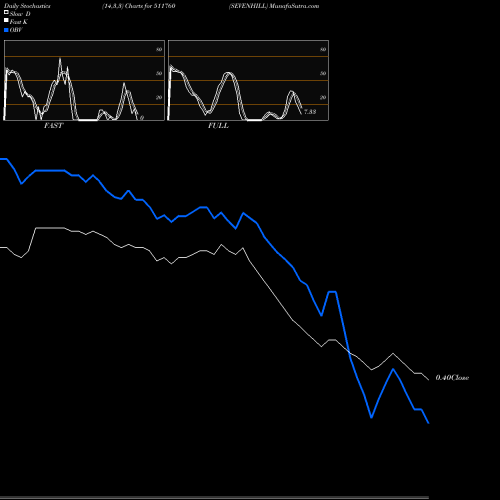500x500 pixels.
Task: Click the '(SEVENHILL) MunafaSutra.com' title text
Action: pyautogui.click(x=274, y=6)
